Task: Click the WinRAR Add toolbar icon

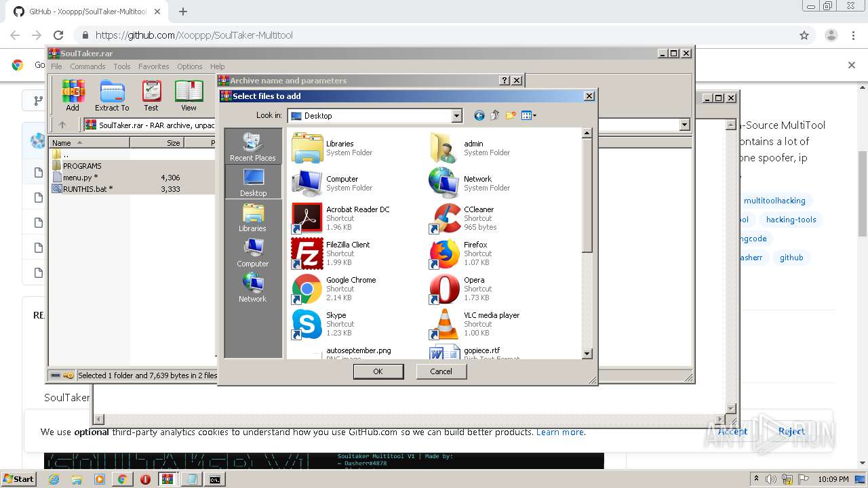Action: click(x=73, y=95)
